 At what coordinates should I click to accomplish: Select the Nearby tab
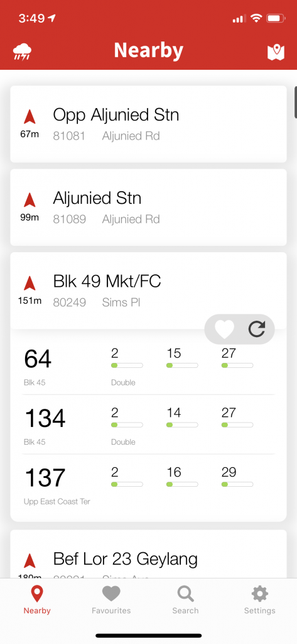(37, 600)
